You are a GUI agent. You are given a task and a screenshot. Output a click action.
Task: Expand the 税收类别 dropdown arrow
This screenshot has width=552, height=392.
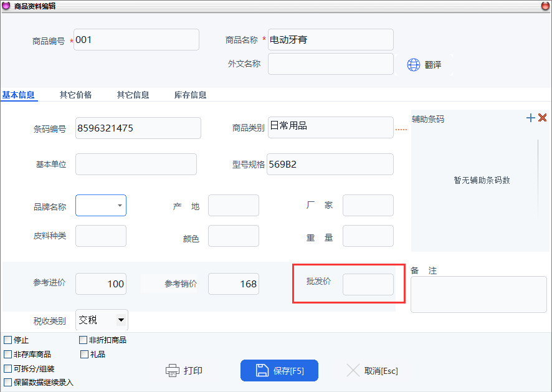point(121,320)
